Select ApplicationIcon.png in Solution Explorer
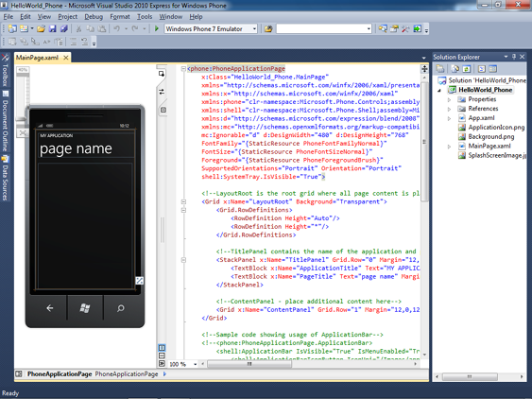 point(496,128)
